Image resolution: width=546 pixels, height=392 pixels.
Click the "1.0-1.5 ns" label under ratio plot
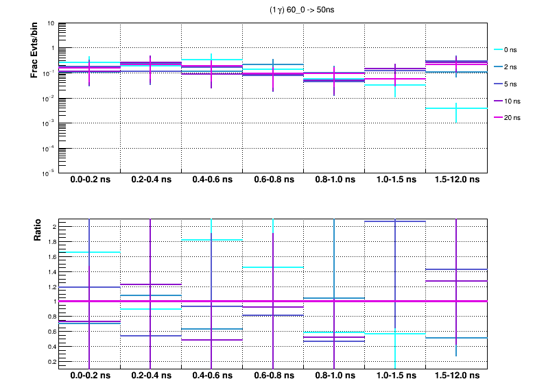click(395, 376)
